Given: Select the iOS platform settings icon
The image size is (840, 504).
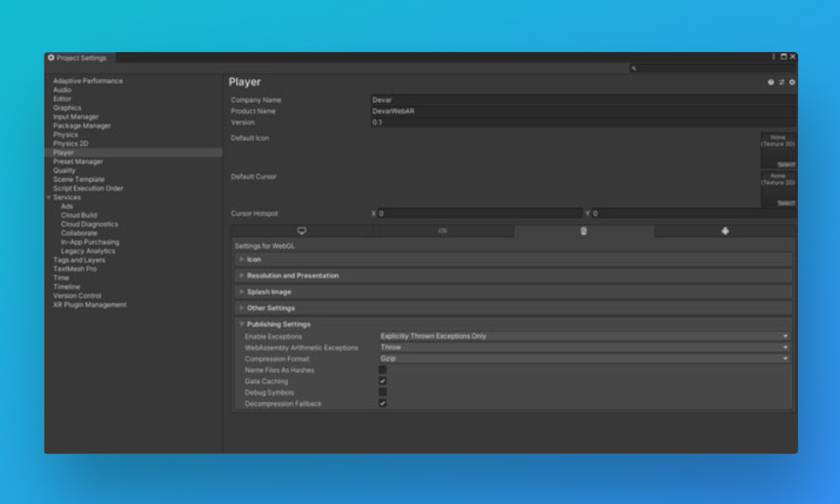Looking at the screenshot, I should click(x=444, y=230).
